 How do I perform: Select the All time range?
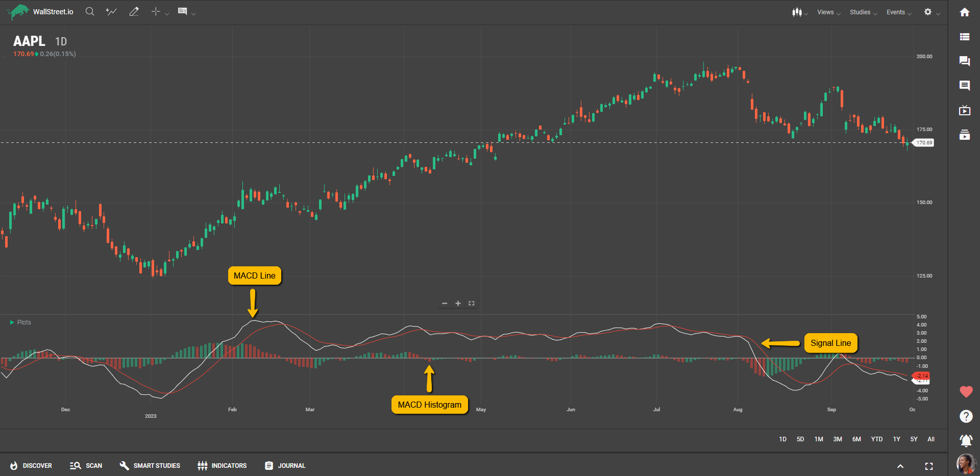point(931,439)
